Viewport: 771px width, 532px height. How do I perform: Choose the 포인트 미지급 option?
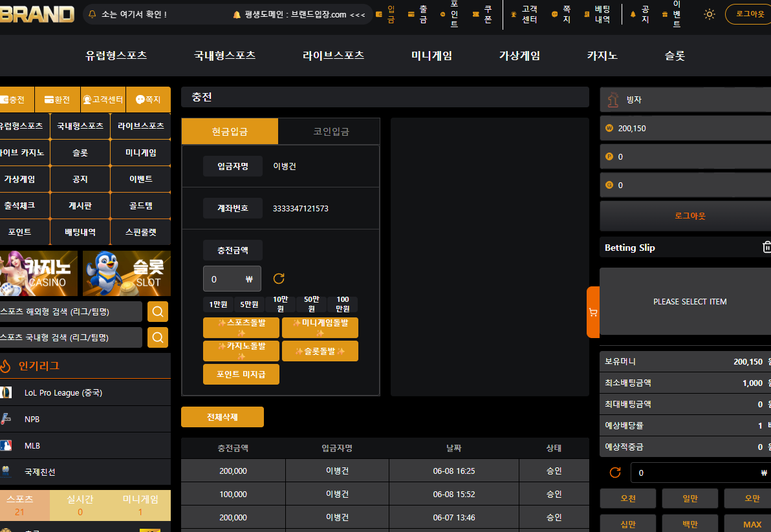click(241, 374)
